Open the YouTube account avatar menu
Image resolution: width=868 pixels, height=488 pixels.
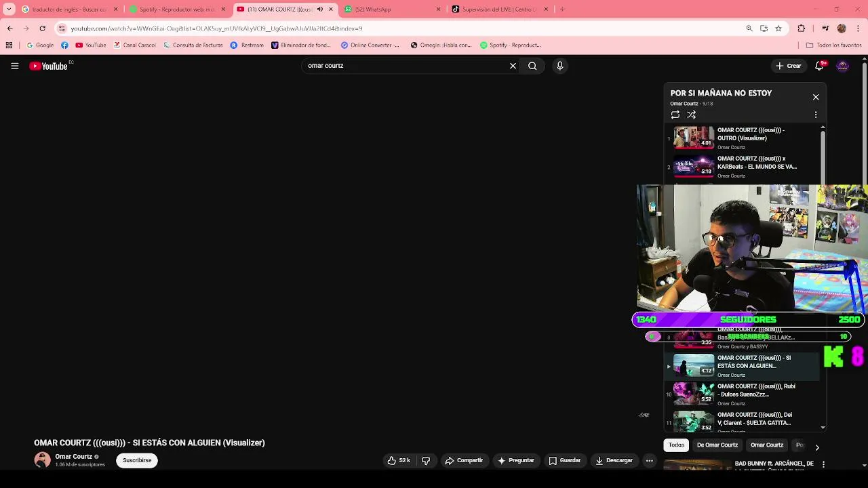pyautogui.click(x=843, y=66)
